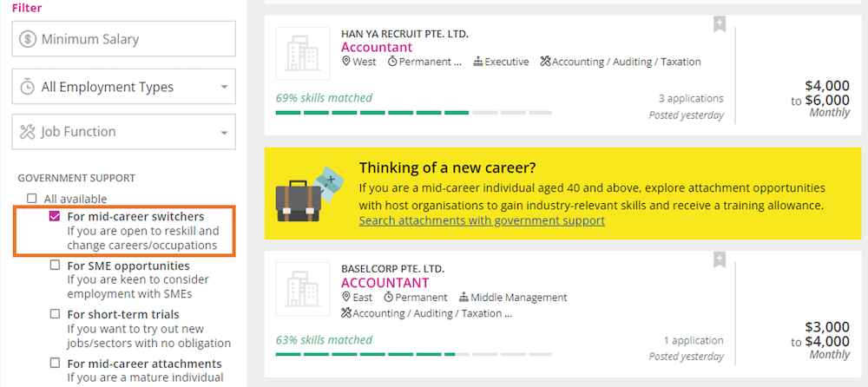Open the Baselcorp ACCOUNTANT job title
868x387 pixels.
click(385, 283)
